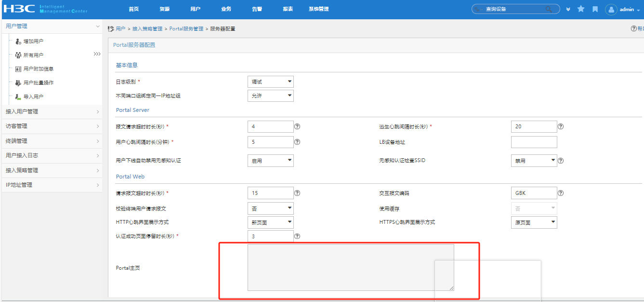Open the 系统管理 top menu

(319, 9)
